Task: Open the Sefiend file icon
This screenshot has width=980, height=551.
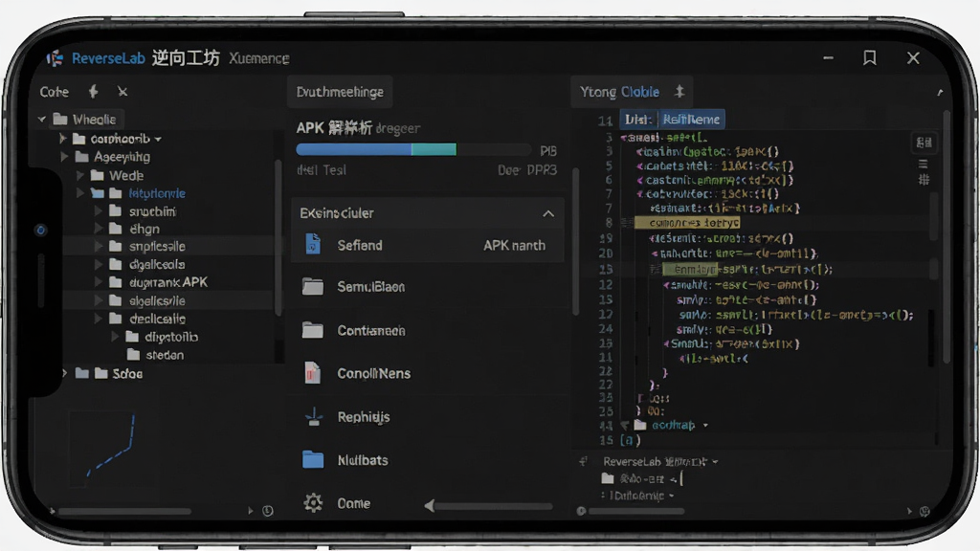Action: pos(313,244)
